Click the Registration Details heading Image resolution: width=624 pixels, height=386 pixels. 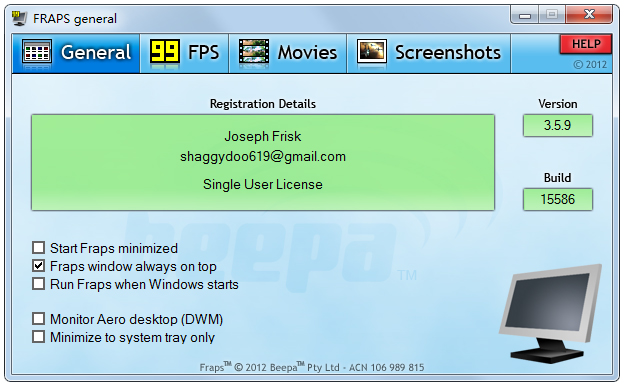tap(263, 104)
